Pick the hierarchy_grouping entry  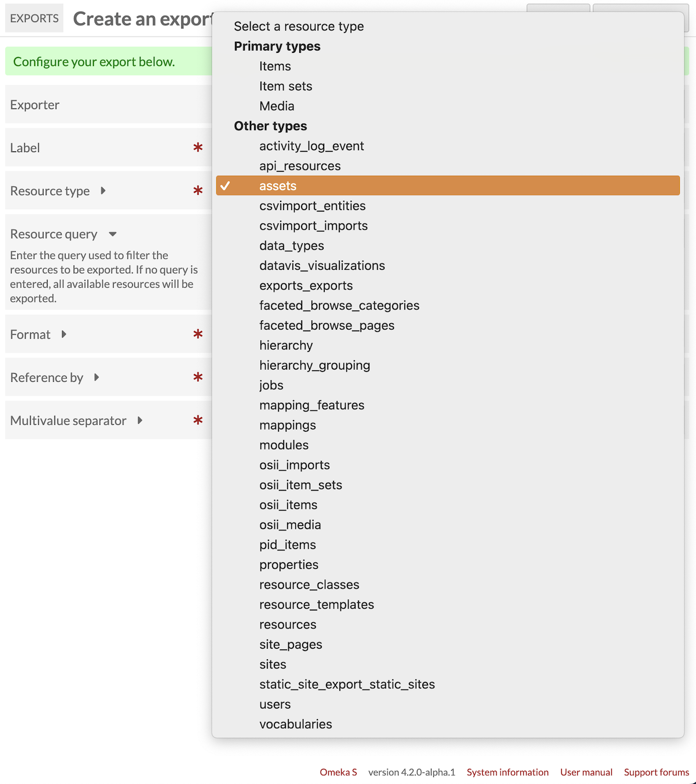(x=315, y=365)
